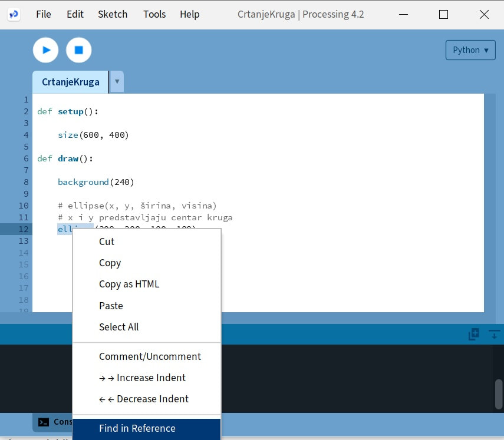Choose Paste from the context menu
Viewport: 504px width, 440px height.
pyautogui.click(x=147, y=306)
